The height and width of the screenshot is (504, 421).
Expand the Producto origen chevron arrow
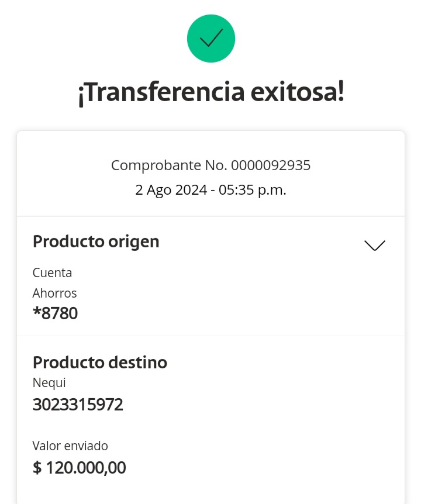(x=374, y=245)
